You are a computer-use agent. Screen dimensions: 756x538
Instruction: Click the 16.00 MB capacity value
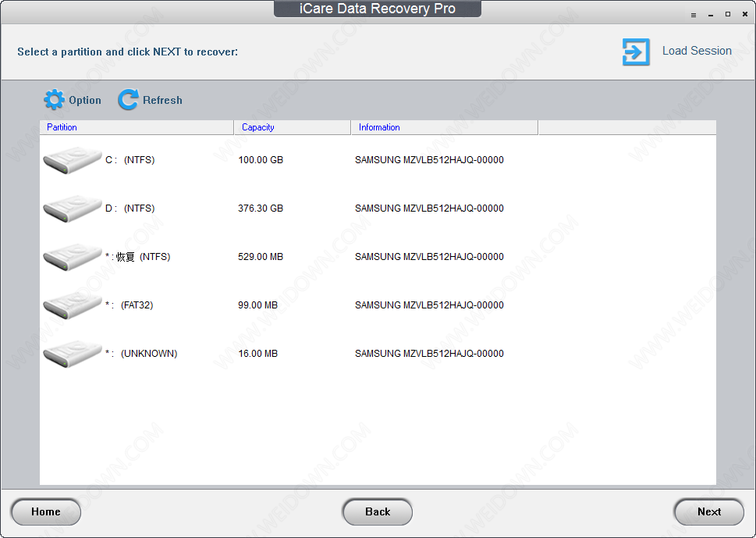coord(258,354)
